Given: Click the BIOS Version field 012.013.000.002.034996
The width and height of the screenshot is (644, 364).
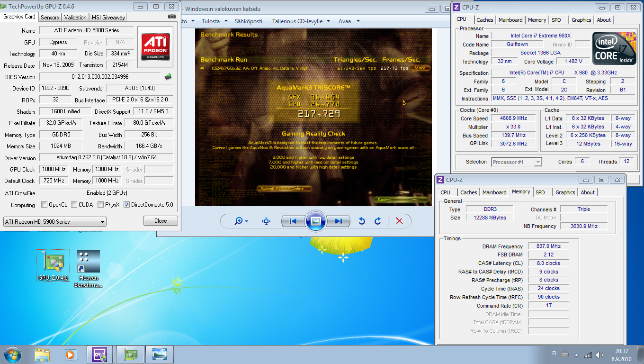Looking at the screenshot, I should [x=100, y=77].
